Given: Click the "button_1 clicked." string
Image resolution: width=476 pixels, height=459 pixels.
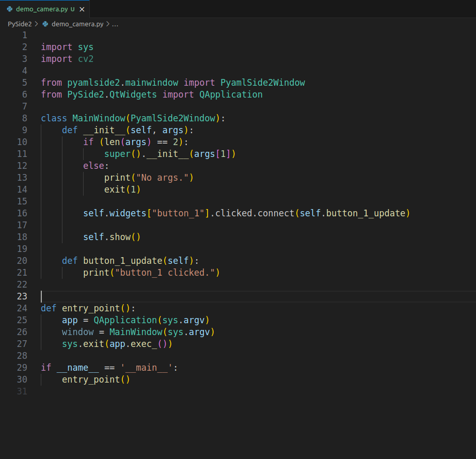Looking at the screenshot, I should coord(165,273).
